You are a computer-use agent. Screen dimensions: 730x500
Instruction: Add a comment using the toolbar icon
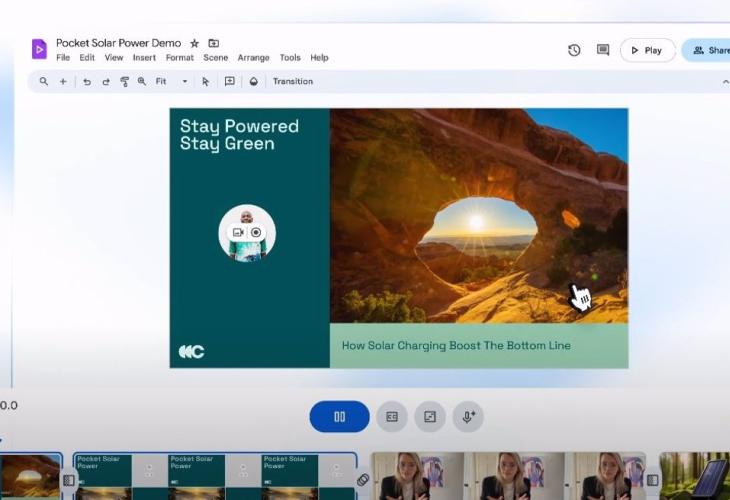tap(230, 82)
